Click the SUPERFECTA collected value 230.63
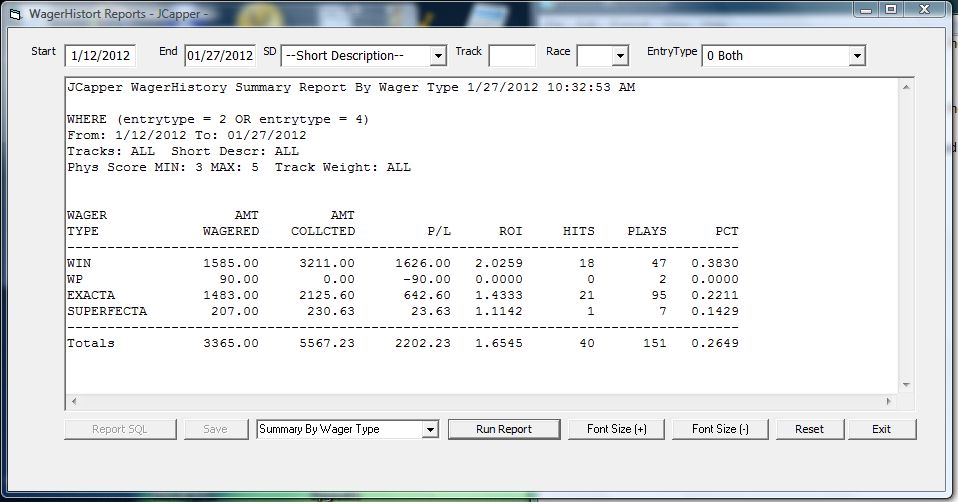Screen dimensions: 958x502 click(331, 311)
